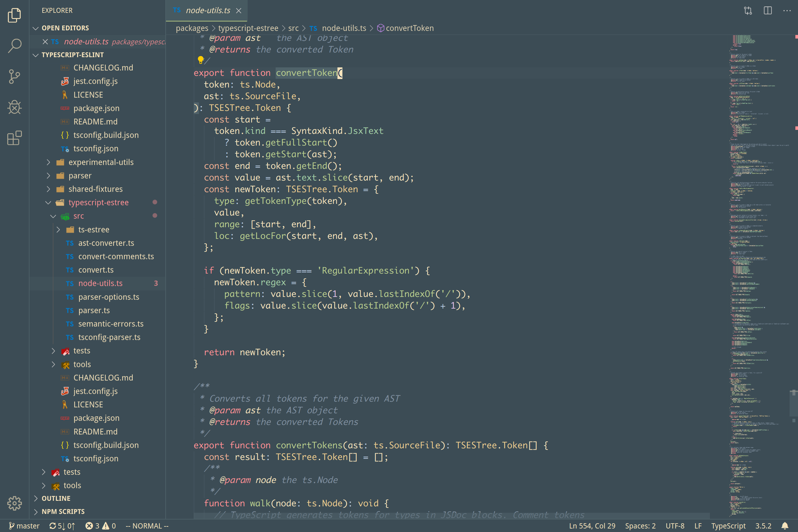This screenshot has height=532, width=798.
Task: Click the Ln 554, Col 29 indicator
Action: 592,526
